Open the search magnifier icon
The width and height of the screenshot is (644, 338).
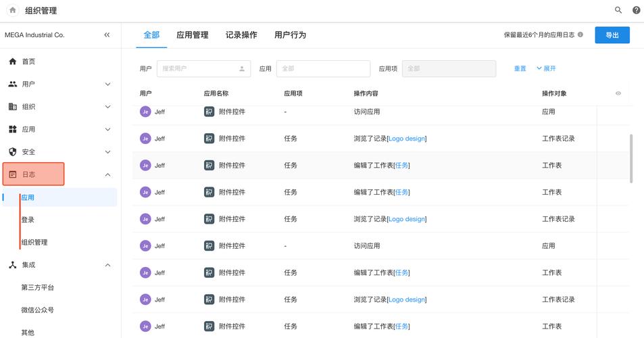(618, 10)
